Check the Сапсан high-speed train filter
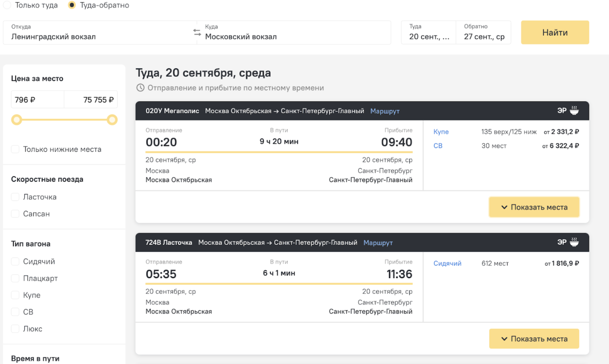The image size is (609, 364). pos(15,214)
